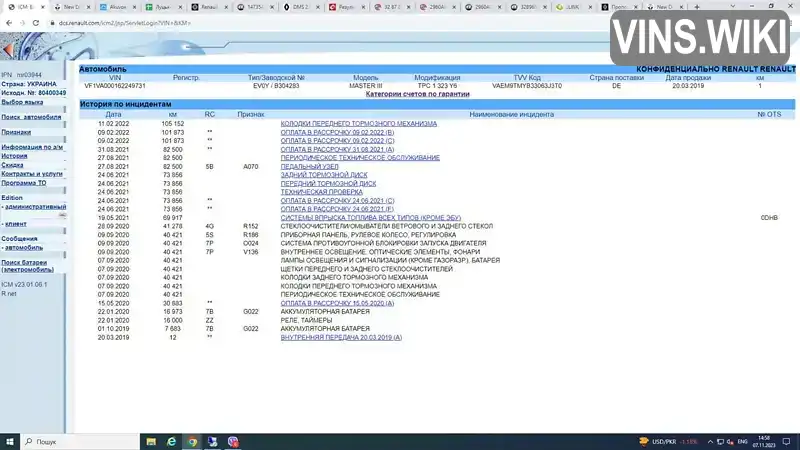This screenshot has height=450, width=800.
Task: Open Скидка sidebar link
Action: tap(12, 165)
